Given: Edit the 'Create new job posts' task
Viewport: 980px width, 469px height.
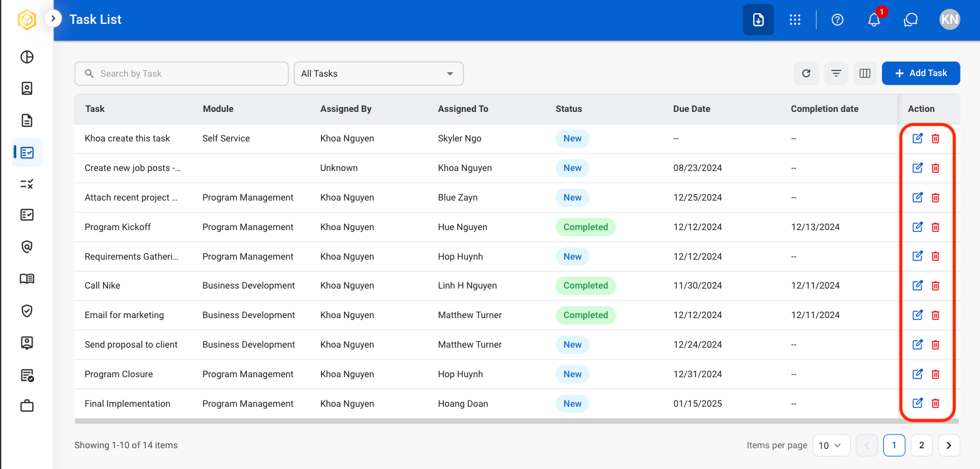Looking at the screenshot, I should click(917, 168).
